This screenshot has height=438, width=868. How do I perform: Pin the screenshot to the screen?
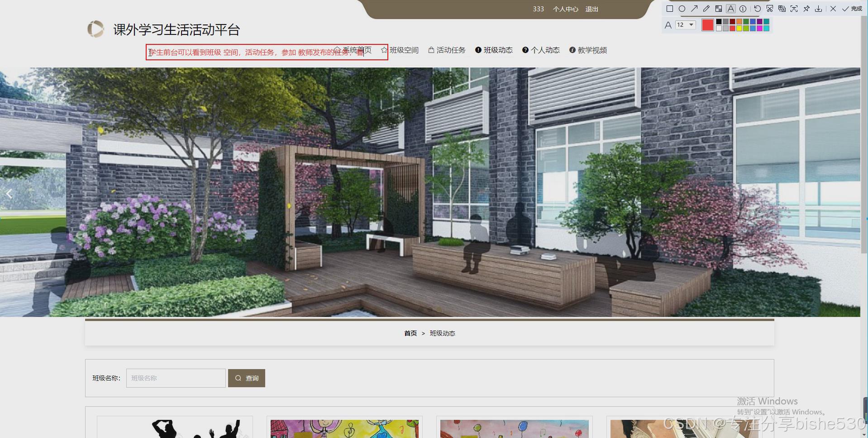[x=806, y=9]
